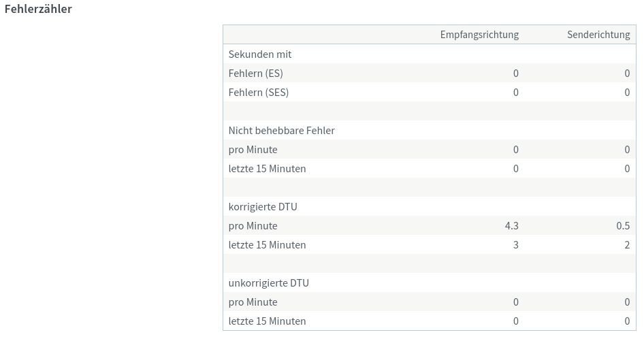The image size is (644, 339).
Task: Click the Fehlerzähler heading
Action: 38,10
